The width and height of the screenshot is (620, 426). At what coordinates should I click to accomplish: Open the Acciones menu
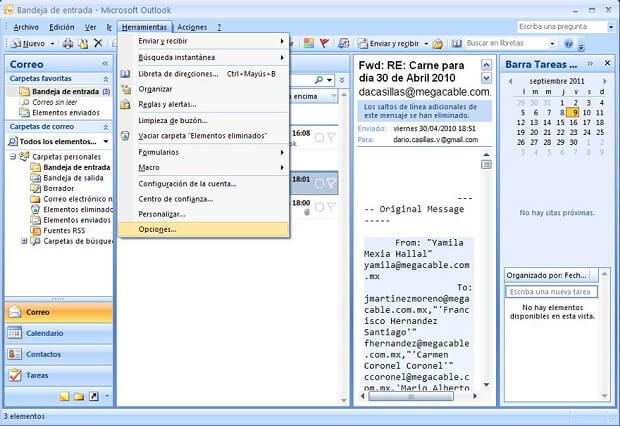point(192,27)
